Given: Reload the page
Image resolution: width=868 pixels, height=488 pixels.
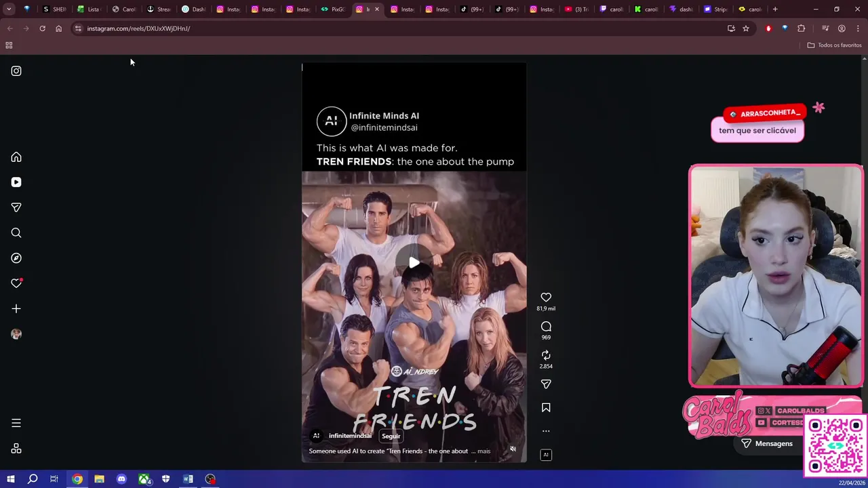Looking at the screenshot, I should click(x=42, y=28).
